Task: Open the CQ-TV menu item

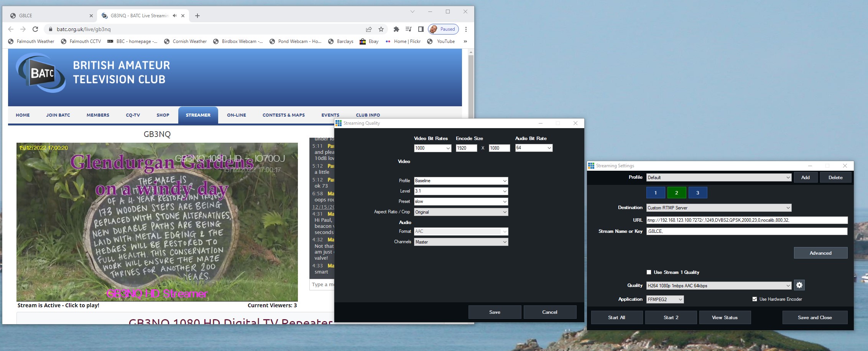Action: (x=133, y=115)
